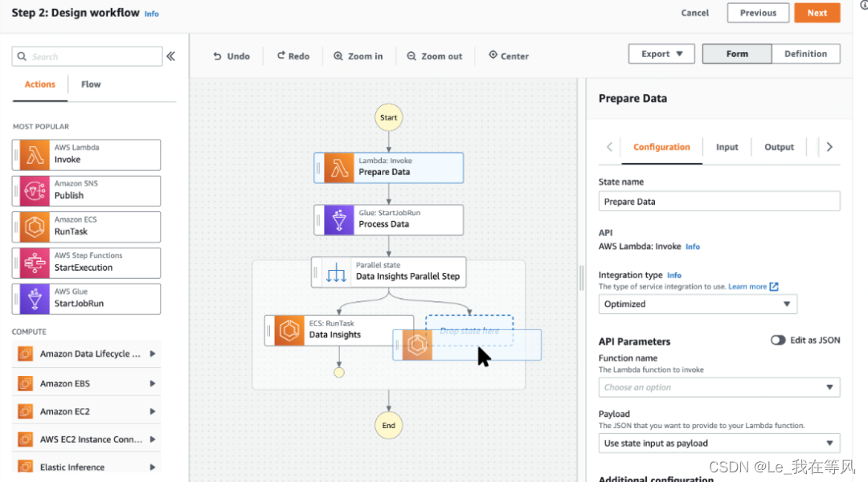Select the Data Insights Parallel Step label
Screen dimensions: 868x482
click(407, 276)
